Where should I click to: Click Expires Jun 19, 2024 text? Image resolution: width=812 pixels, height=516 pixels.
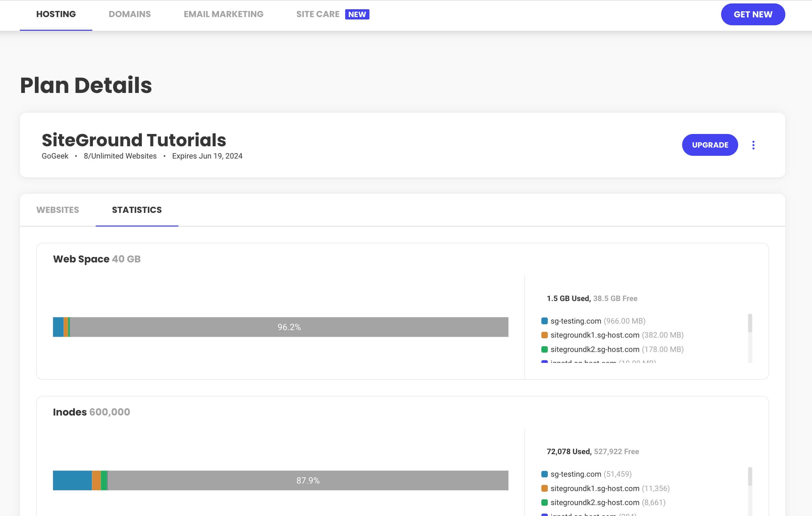tap(207, 156)
